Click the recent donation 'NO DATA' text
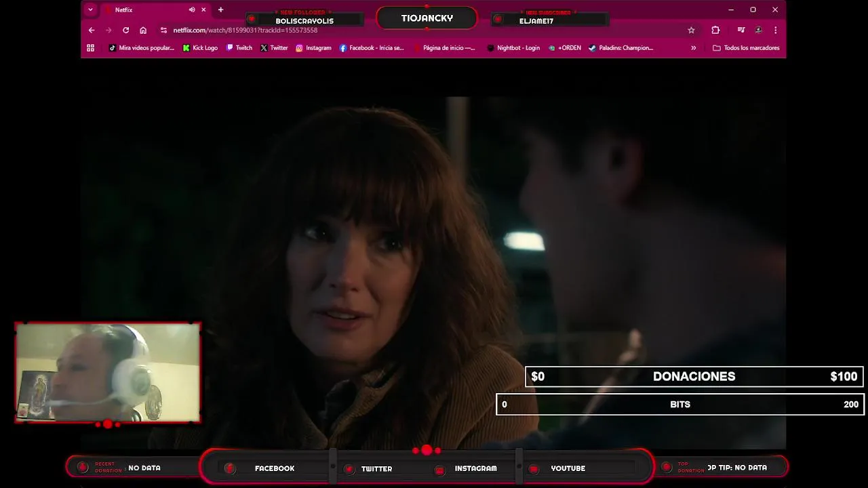 pyautogui.click(x=144, y=468)
